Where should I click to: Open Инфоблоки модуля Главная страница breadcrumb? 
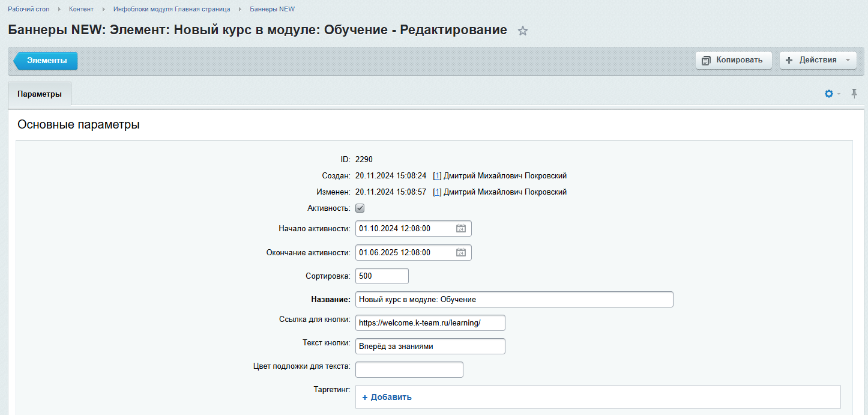click(172, 9)
